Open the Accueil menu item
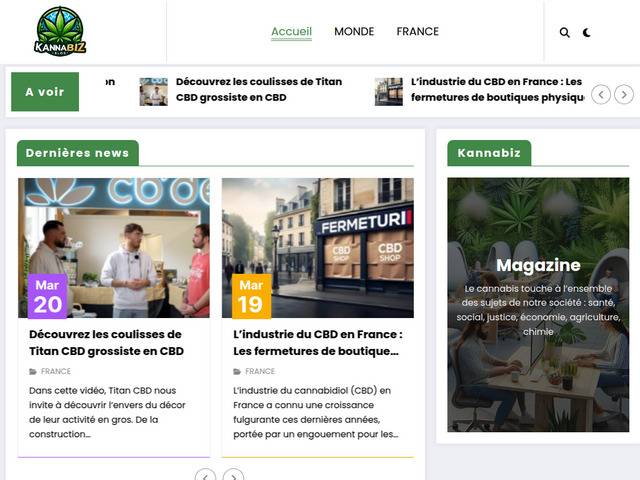The height and width of the screenshot is (480, 640). coord(291,32)
